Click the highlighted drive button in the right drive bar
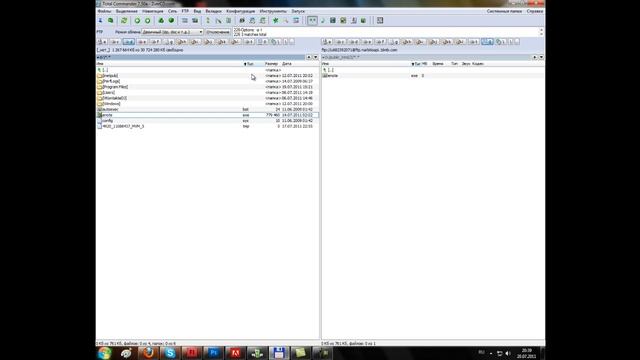This screenshot has width=640, height=360. pyautogui.click(x=487, y=42)
